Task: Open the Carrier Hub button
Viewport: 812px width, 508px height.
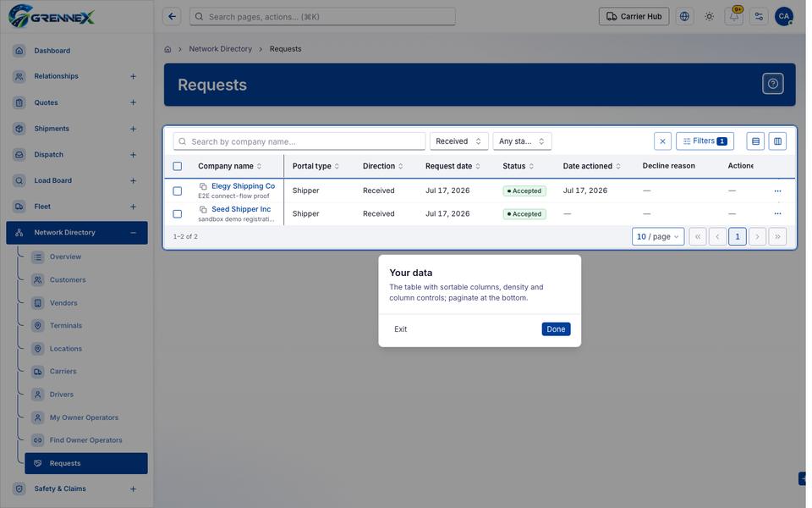Action: click(634, 17)
